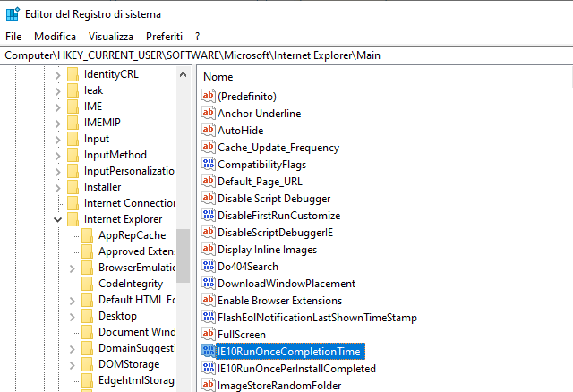Select the Cache_Update_Frequency value icon
The width and height of the screenshot is (573, 392).
point(209,147)
